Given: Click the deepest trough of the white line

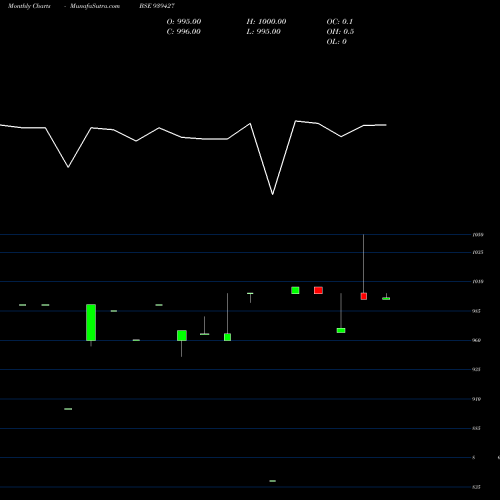Looking at the screenshot, I should tap(273, 194).
